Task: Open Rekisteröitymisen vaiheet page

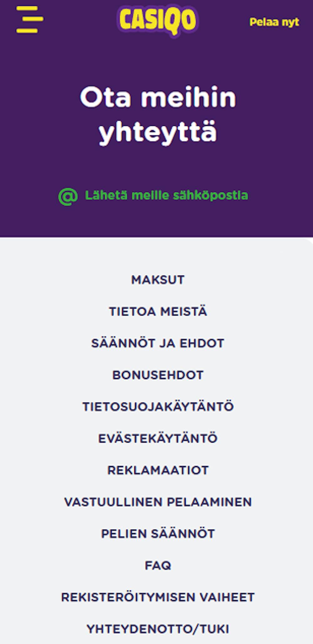Action: (x=158, y=597)
